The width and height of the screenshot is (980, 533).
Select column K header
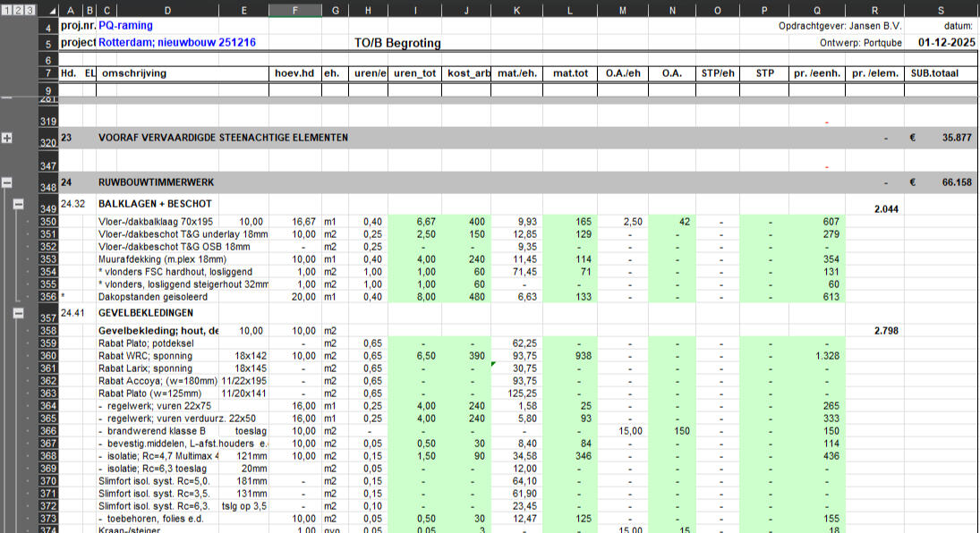[518, 10]
